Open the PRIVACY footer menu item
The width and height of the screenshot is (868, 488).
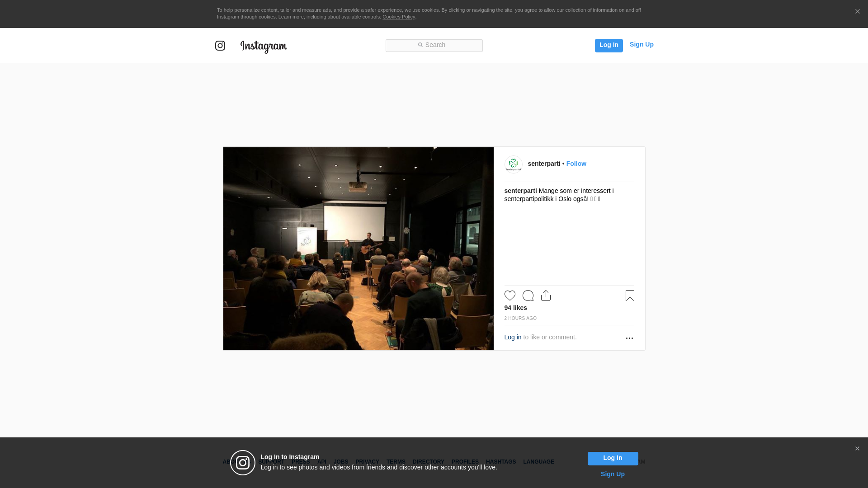pos(367,462)
